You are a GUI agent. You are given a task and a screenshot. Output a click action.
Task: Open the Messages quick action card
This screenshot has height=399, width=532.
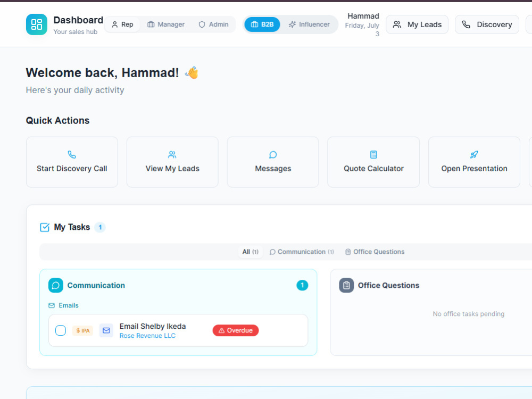[273, 162]
